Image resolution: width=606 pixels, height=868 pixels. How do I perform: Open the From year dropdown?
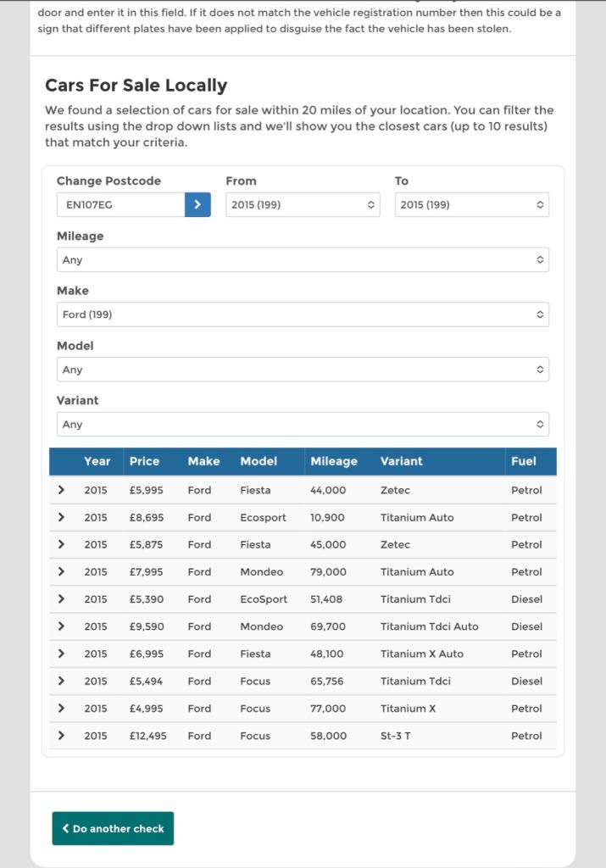click(303, 204)
